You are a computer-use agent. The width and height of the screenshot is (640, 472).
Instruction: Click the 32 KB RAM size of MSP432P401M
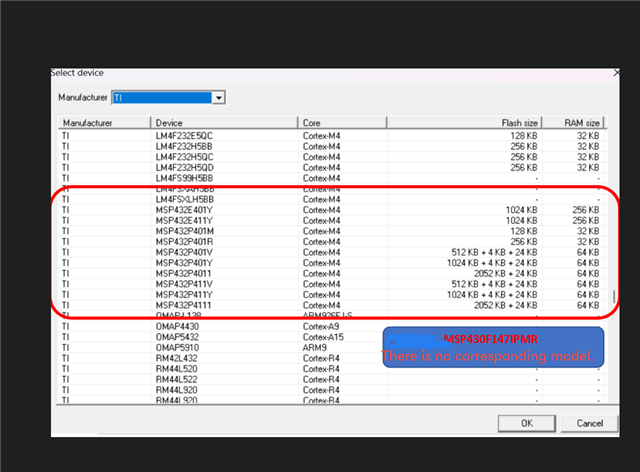[x=588, y=232]
